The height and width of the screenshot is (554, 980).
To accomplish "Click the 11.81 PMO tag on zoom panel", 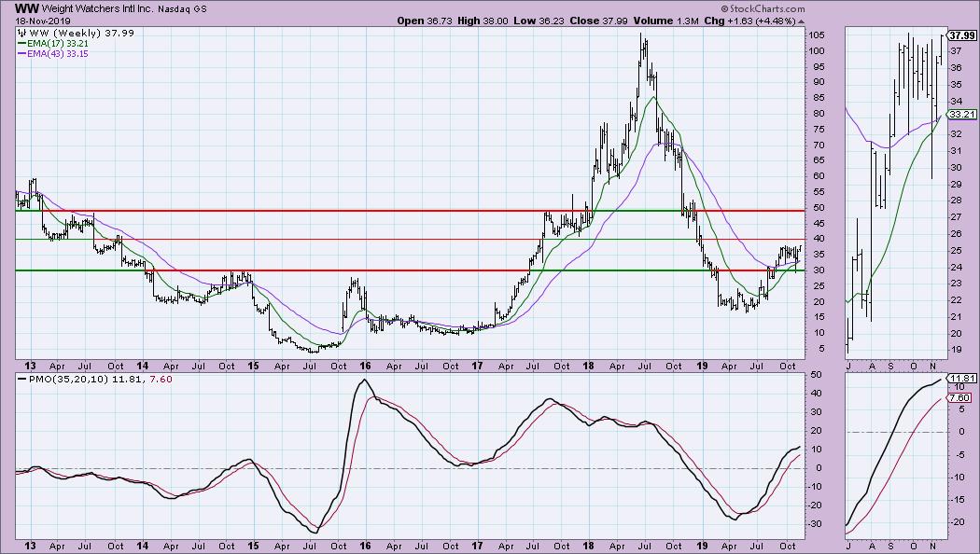I will 962,379.
